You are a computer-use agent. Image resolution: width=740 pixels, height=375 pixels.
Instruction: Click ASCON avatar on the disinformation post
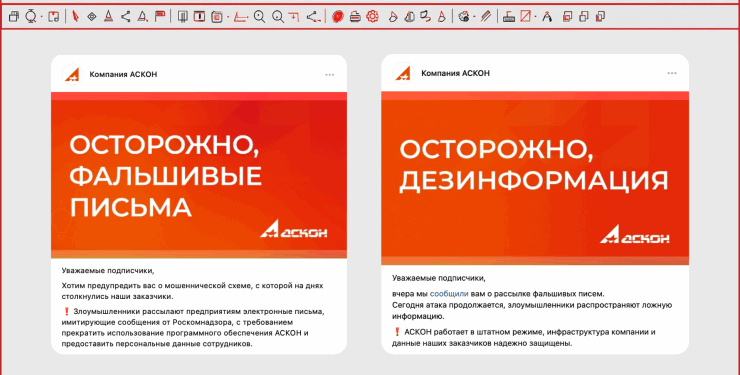(x=403, y=73)
